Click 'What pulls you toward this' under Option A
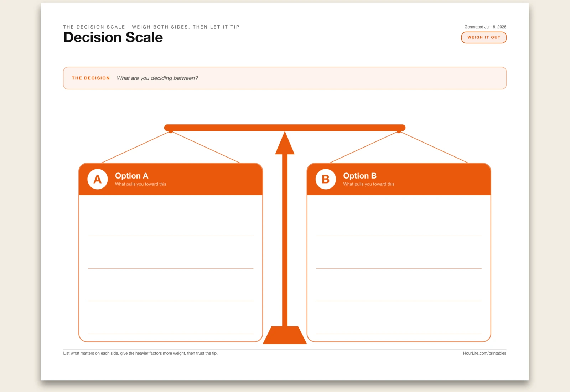The image size is (570, 392). tap(140, 184)
